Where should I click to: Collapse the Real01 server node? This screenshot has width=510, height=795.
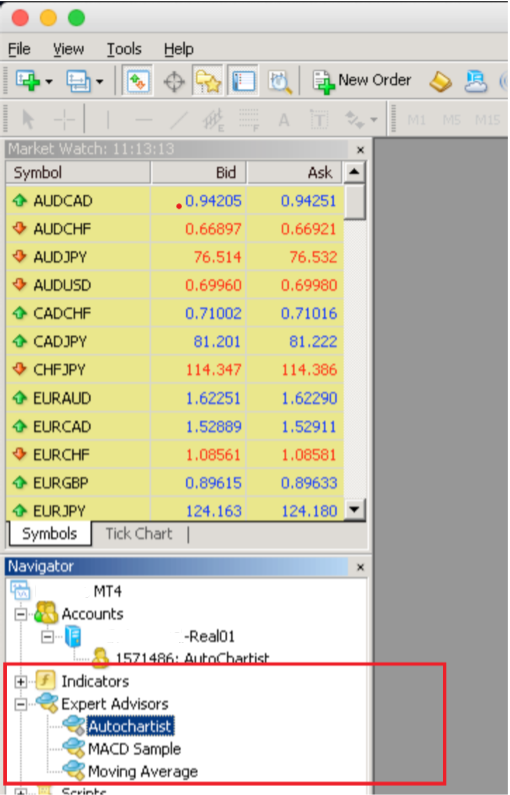pos(47,637)
